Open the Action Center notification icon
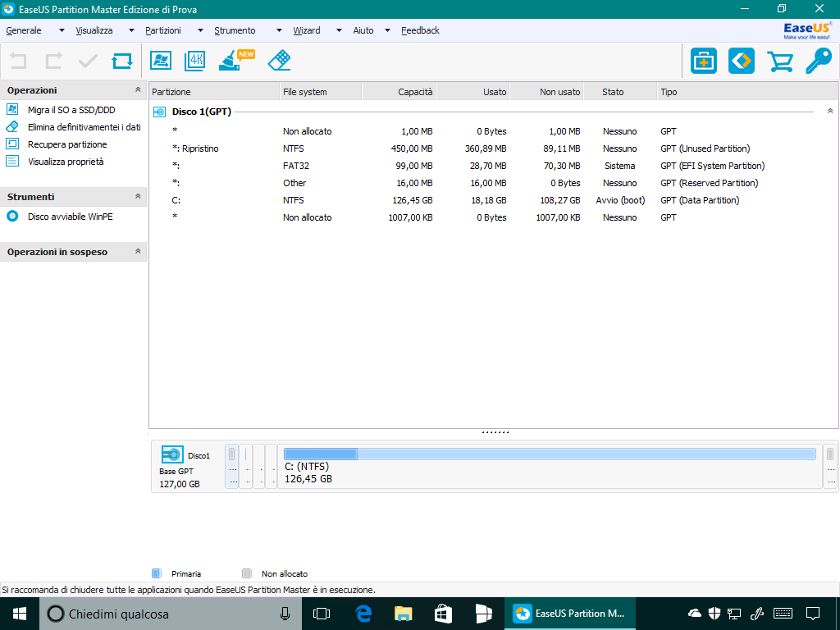 pos(813,614)
